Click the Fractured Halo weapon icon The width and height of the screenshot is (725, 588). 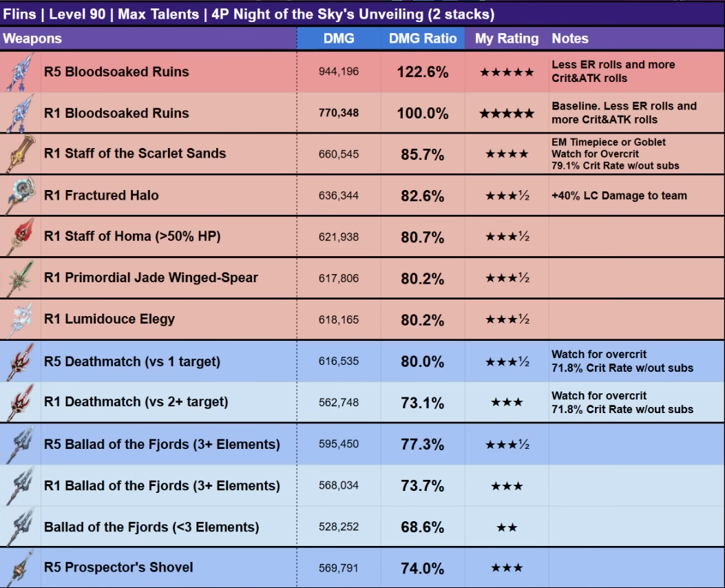click(x=21, y=196)
